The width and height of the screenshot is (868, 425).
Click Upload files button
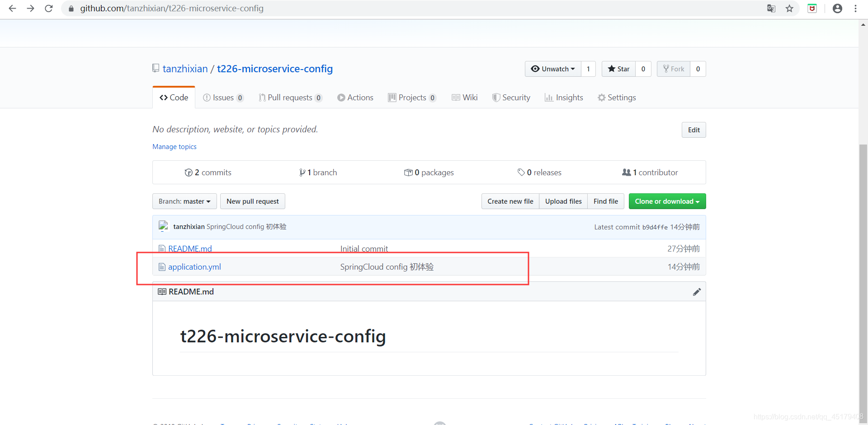pyautogui.click(x=563, y=201)
